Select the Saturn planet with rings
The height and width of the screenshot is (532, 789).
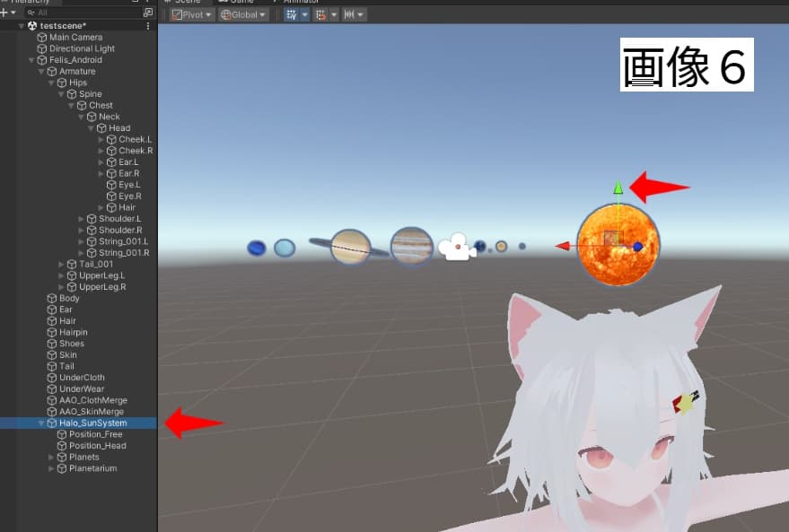click(x=350, y=247)
